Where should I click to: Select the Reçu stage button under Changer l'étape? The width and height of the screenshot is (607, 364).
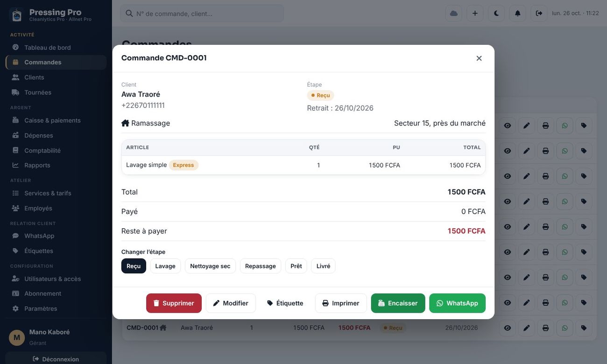134,266
